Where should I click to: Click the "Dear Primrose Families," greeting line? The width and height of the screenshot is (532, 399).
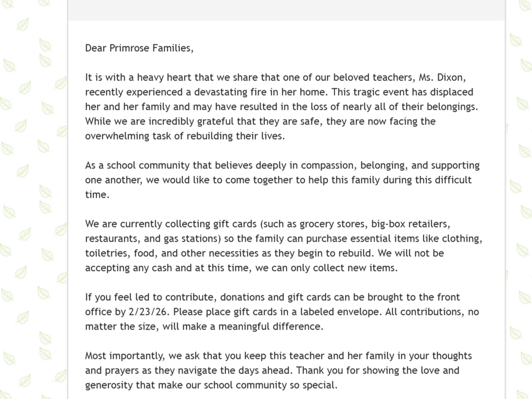click(x=139, y=48)
